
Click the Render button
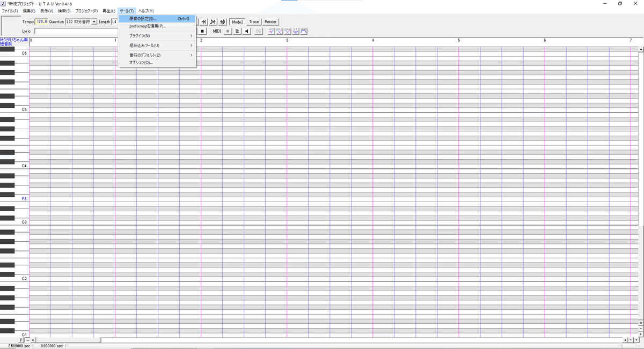270,21
